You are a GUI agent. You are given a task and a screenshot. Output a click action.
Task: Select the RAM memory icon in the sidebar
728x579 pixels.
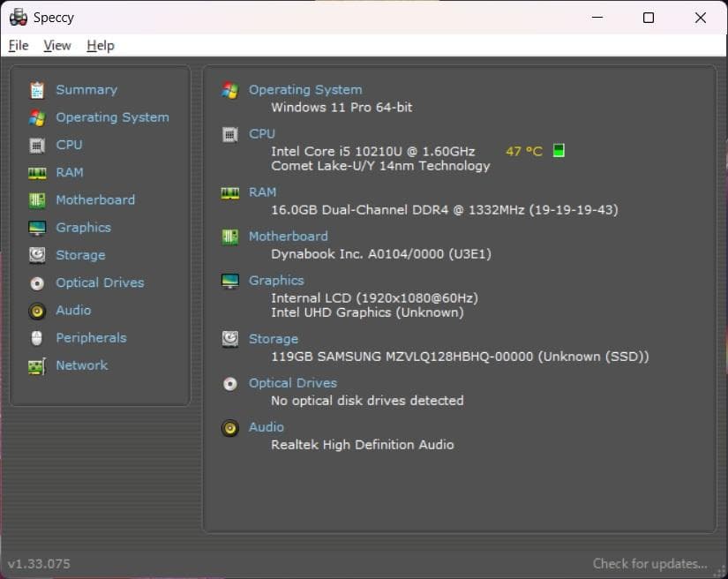[x=36, y=172]
